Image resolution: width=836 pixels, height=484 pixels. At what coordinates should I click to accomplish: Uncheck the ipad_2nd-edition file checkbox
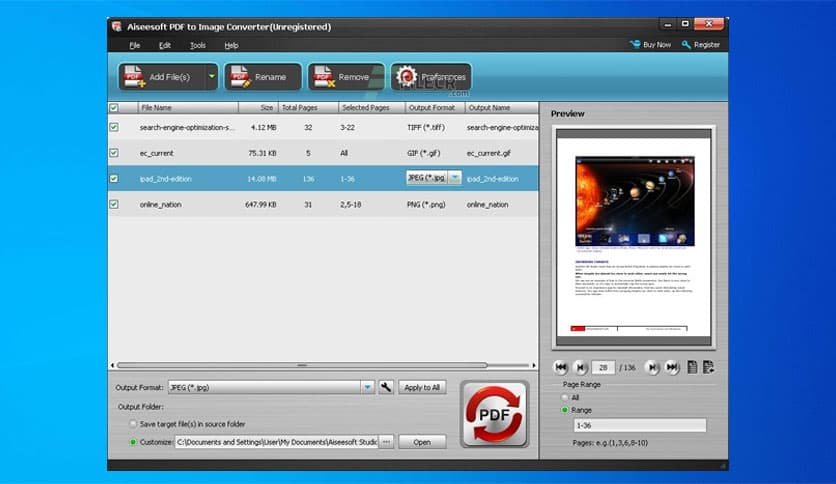(114, 179)
